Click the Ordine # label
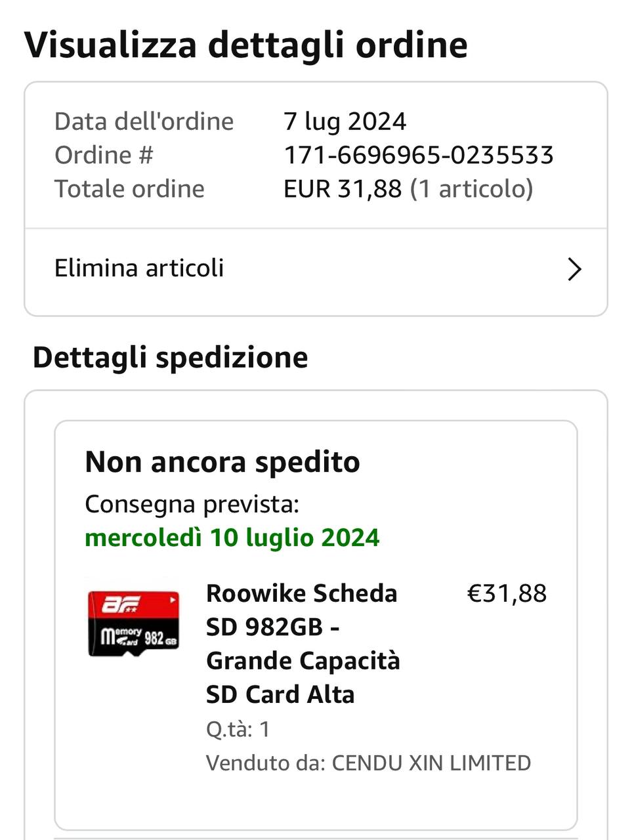 click(x=104, y=156)
